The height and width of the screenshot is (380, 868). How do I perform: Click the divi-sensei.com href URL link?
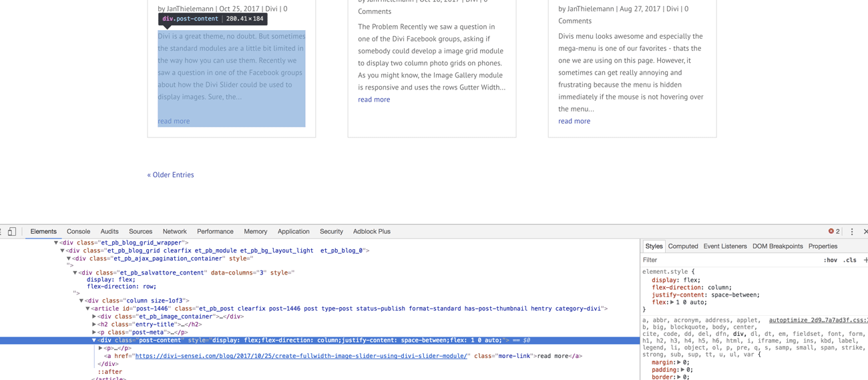[x=300, y=357]
